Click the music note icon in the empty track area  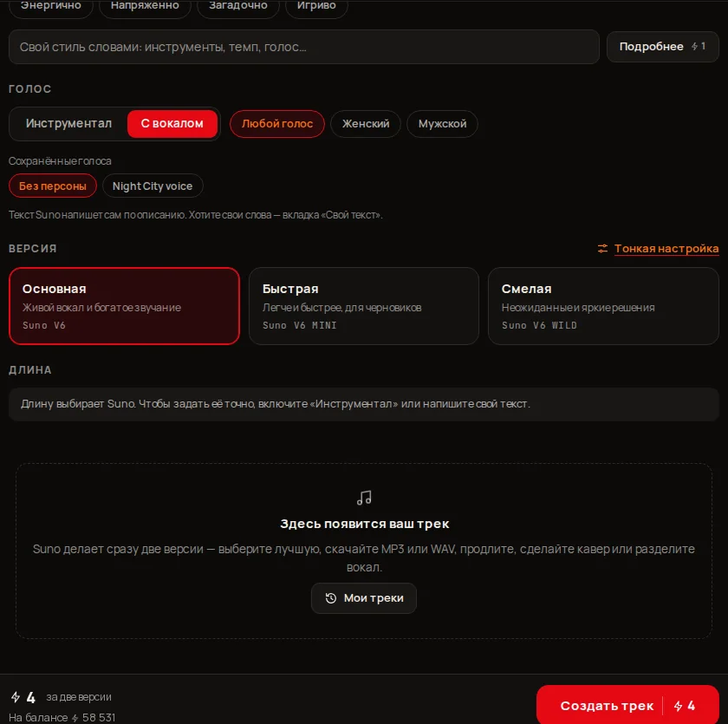(364, 498)
